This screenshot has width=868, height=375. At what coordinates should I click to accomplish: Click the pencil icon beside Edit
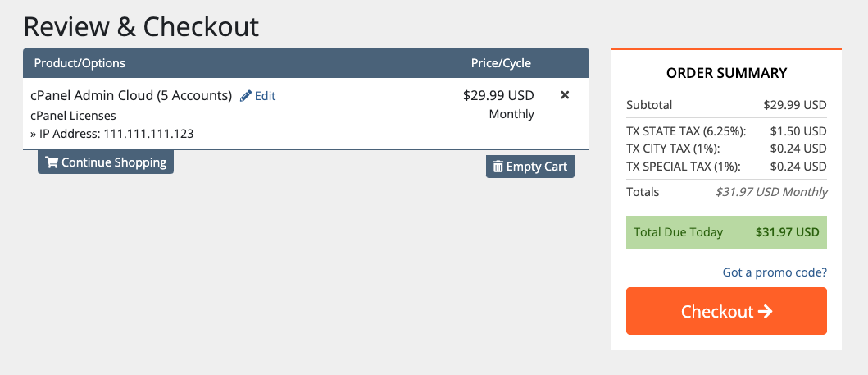(246, 96)
